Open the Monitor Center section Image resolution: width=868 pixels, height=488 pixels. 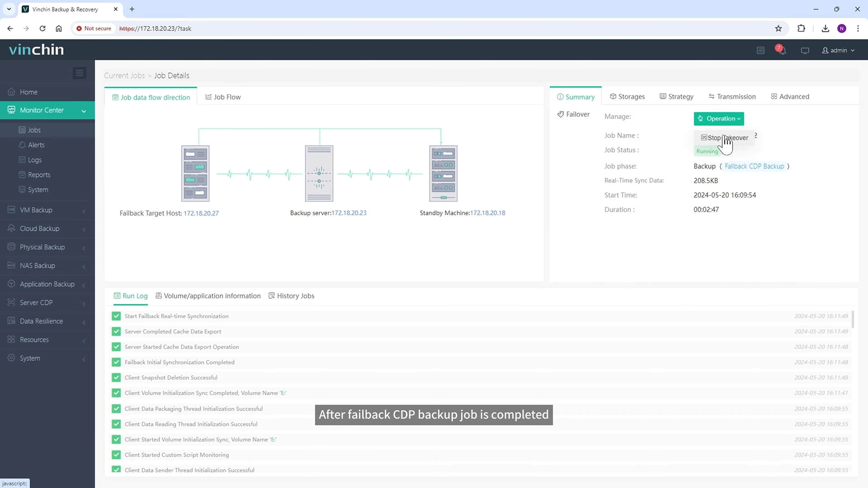coord(47,110)
